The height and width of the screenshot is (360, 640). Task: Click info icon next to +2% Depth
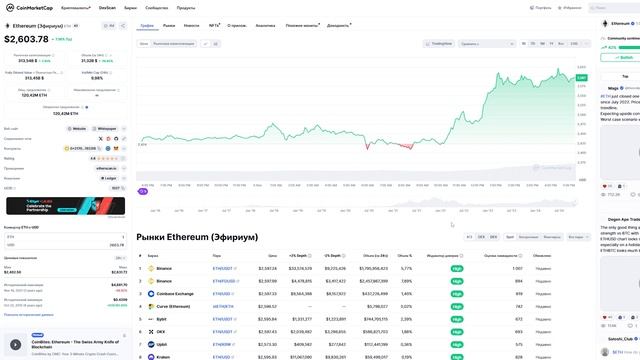310,256
